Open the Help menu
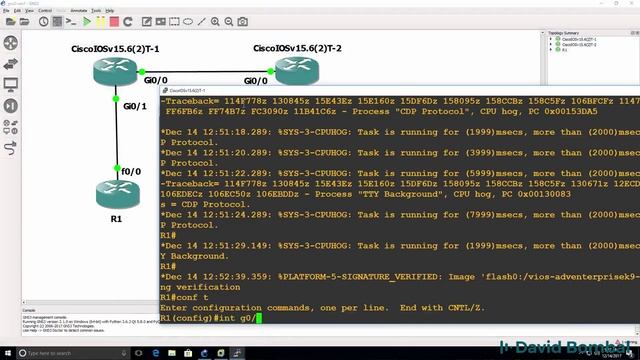The height and width of the screenshot is (360, 640). (110, 10)
